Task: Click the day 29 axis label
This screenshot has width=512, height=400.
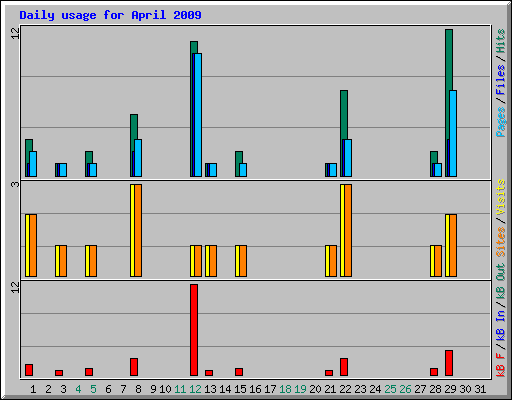Action: tap(450, 389)
